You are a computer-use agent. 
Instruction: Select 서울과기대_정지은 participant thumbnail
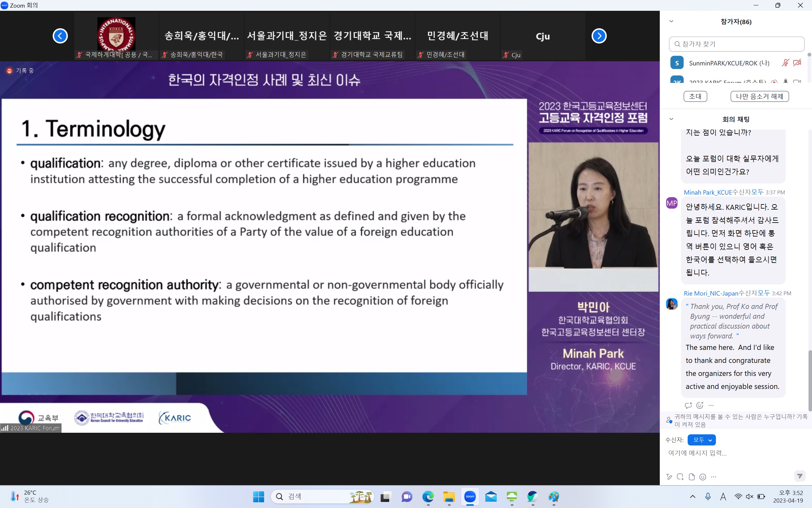(287, 36)
